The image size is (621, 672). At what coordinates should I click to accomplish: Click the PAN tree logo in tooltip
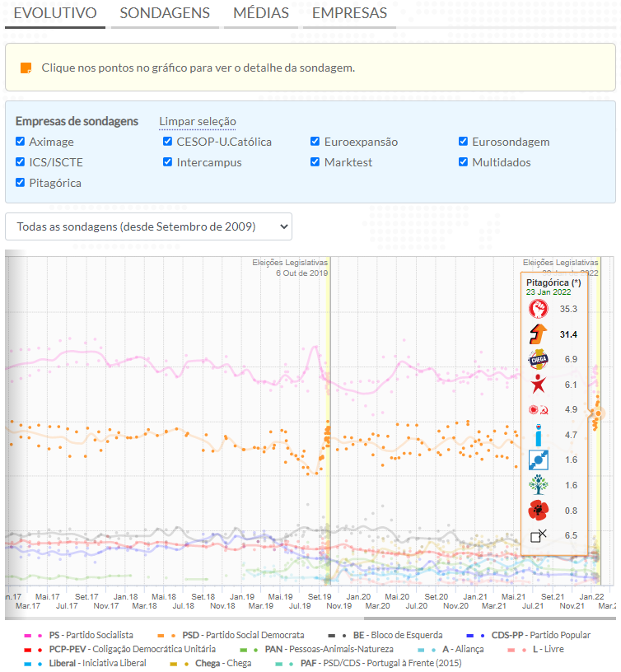pos(538,485)
